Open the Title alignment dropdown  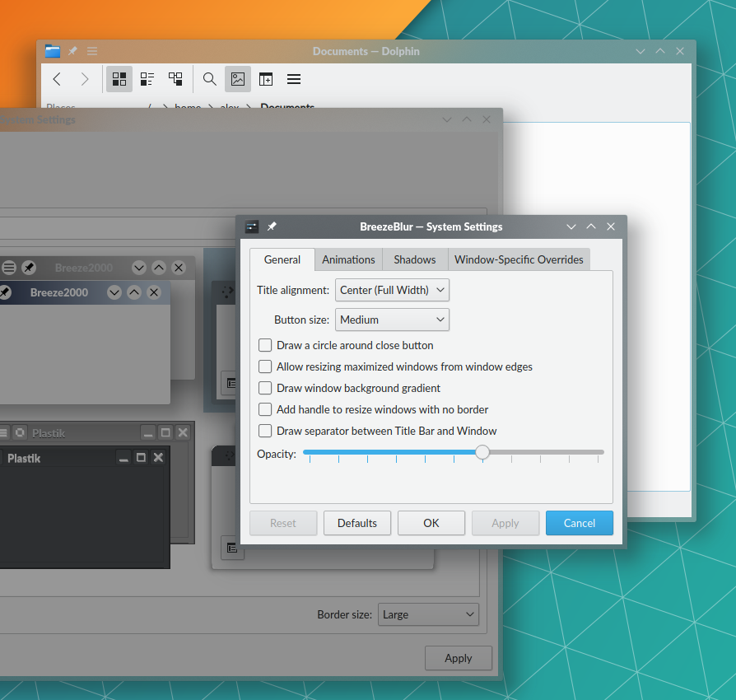(392, 290)
